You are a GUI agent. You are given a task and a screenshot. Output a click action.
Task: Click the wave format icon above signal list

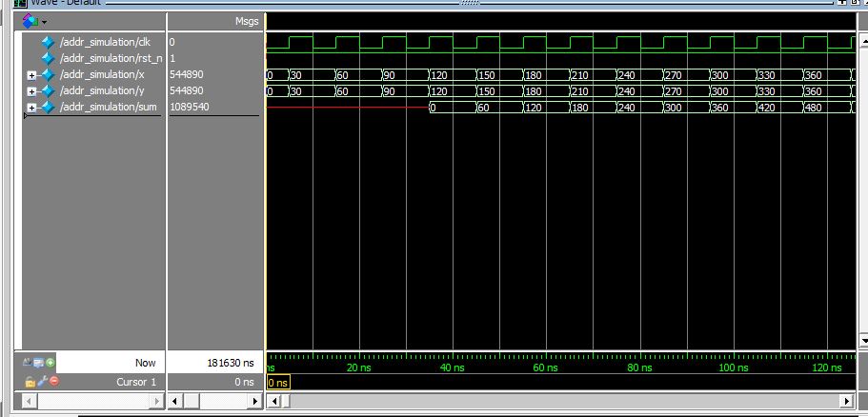tap(30, 21)
